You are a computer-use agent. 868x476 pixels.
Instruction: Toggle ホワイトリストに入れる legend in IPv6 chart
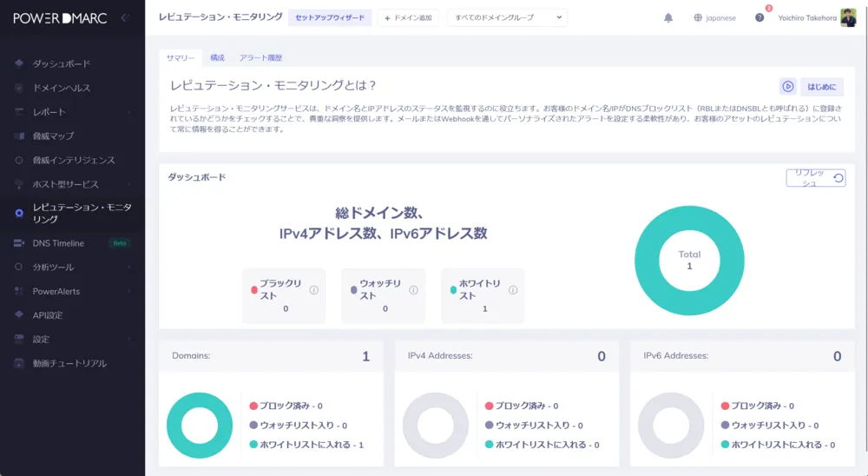pos(777,445)
